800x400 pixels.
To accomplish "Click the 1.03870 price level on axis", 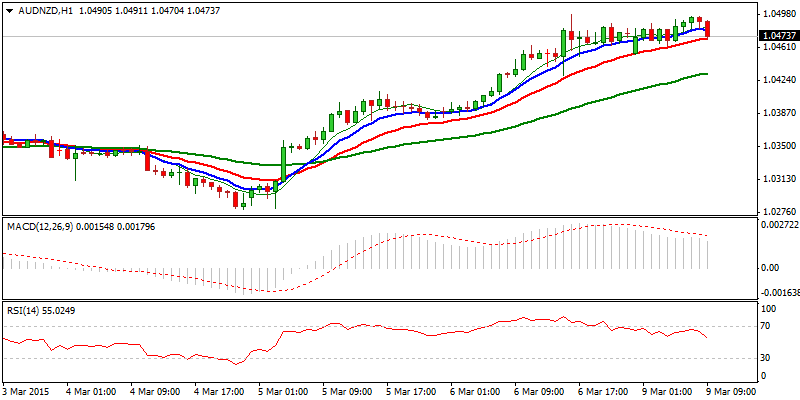I will pos(776,113).
